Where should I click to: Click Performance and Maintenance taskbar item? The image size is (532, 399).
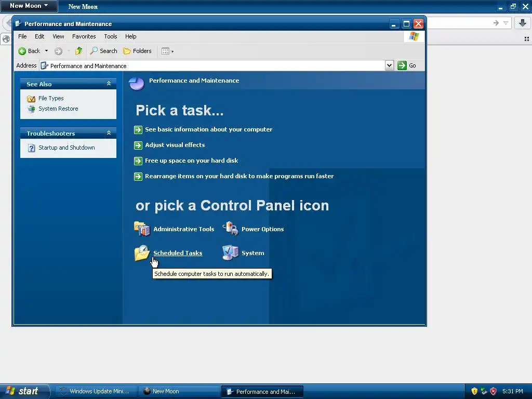click(262, 392)
